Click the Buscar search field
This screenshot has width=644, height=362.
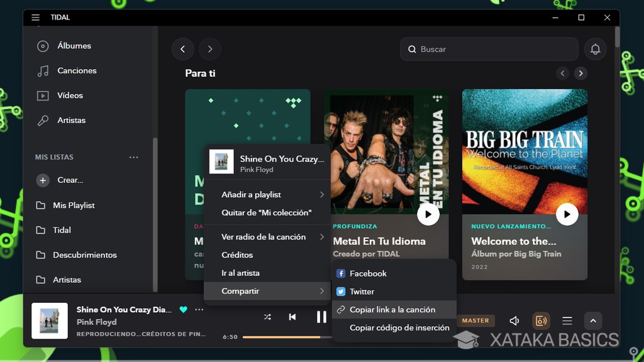tap(489, 49)
